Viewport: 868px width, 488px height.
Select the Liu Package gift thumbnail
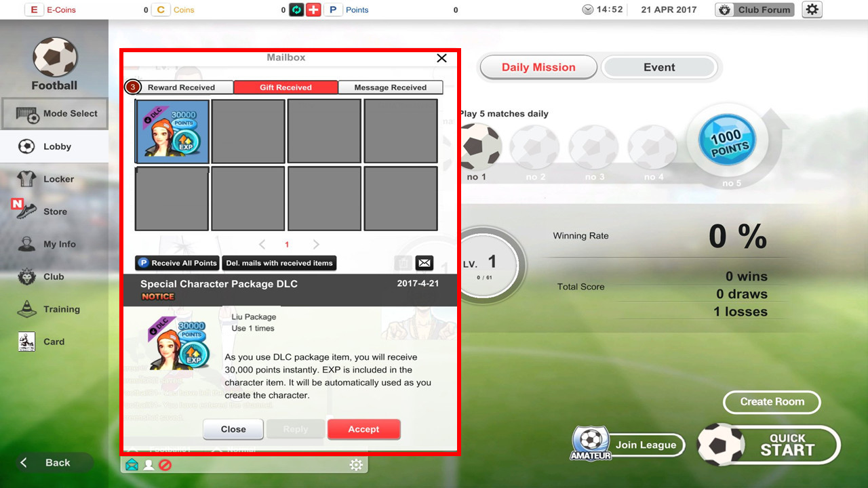pyautogui.click(x=172, y=131)
